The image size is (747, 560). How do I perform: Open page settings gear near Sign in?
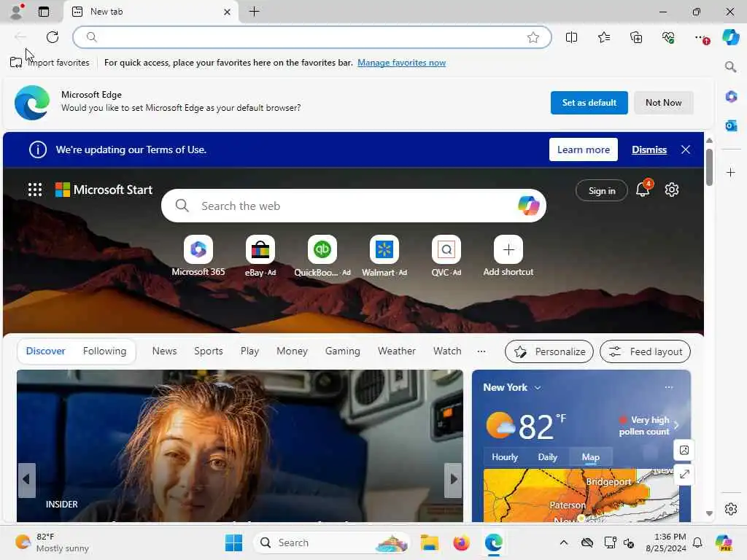672,190
